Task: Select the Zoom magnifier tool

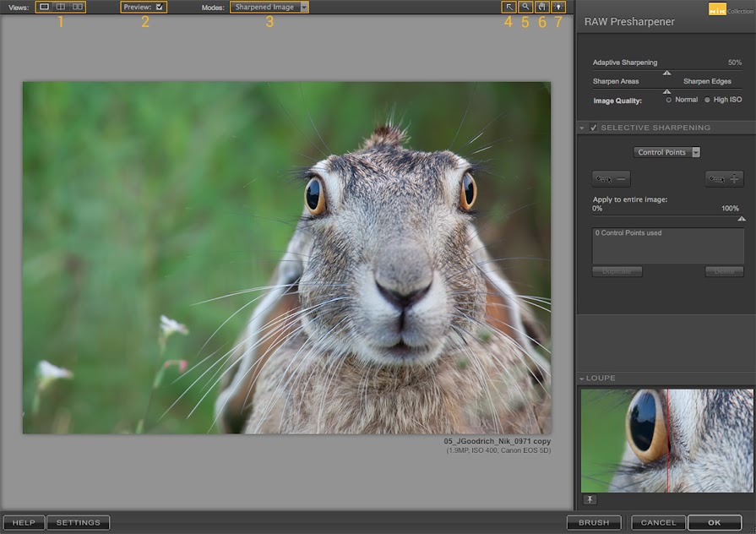Action: coord(525,7)
